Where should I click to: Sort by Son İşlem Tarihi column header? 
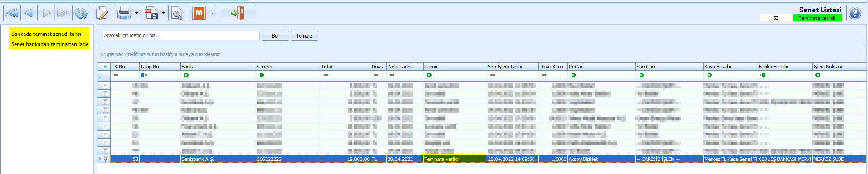coord(513,67)
